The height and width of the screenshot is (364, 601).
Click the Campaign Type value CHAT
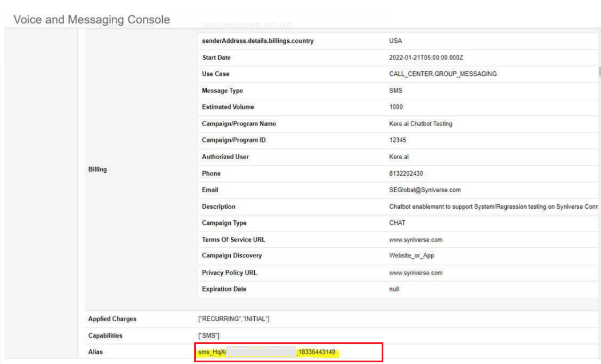[397, 223]
